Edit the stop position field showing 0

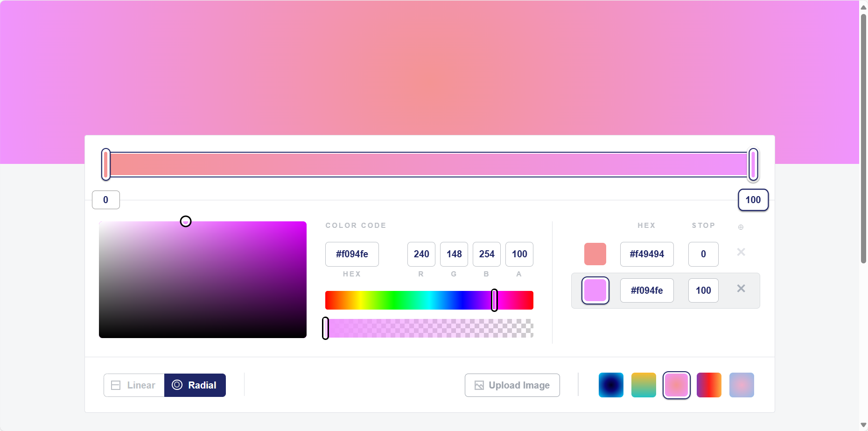tap(703, 254)
